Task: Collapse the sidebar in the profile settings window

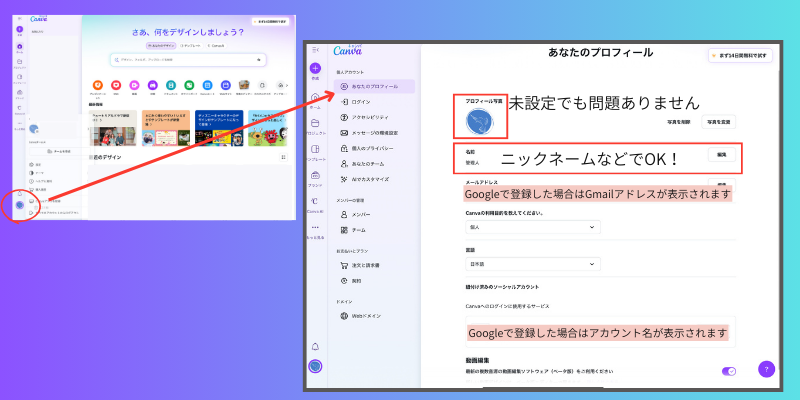Action: (315, 50)
